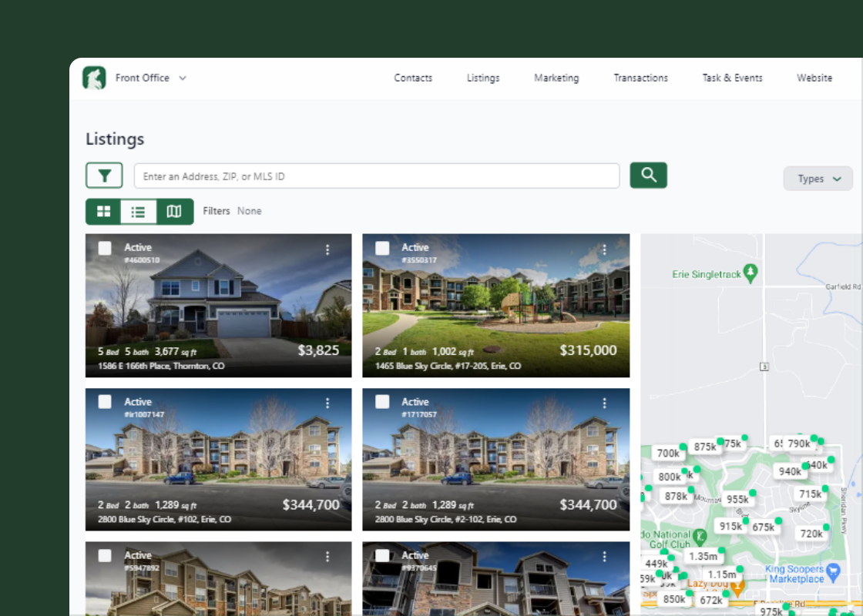Click the Front Office wolf logo

[x=94, y=78]
